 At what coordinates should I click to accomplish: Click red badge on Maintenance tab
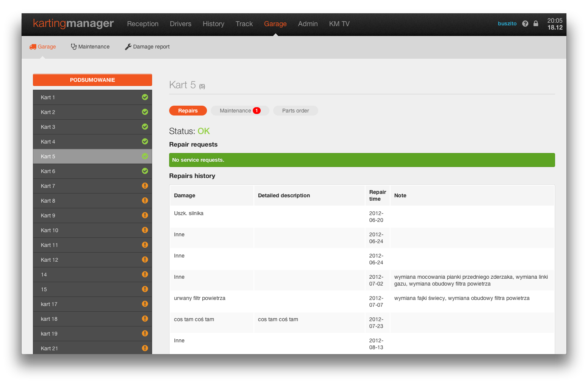257,111
